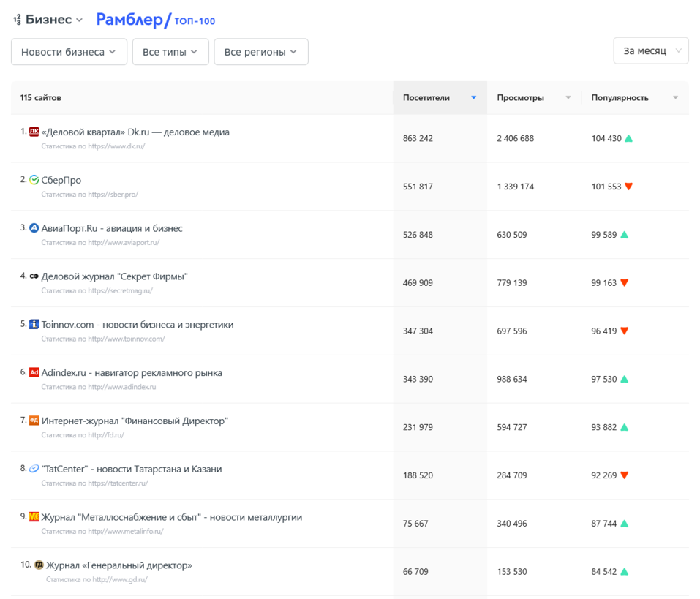Open the Новости бизнеса filter dropdown
This screenshot has height=599, width=700.
[69, 52]
